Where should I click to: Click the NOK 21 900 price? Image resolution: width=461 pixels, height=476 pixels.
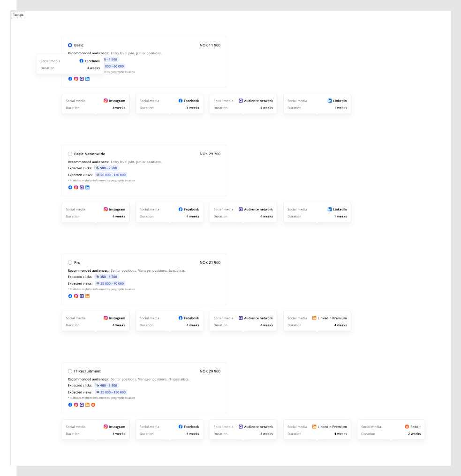(210, 262)
